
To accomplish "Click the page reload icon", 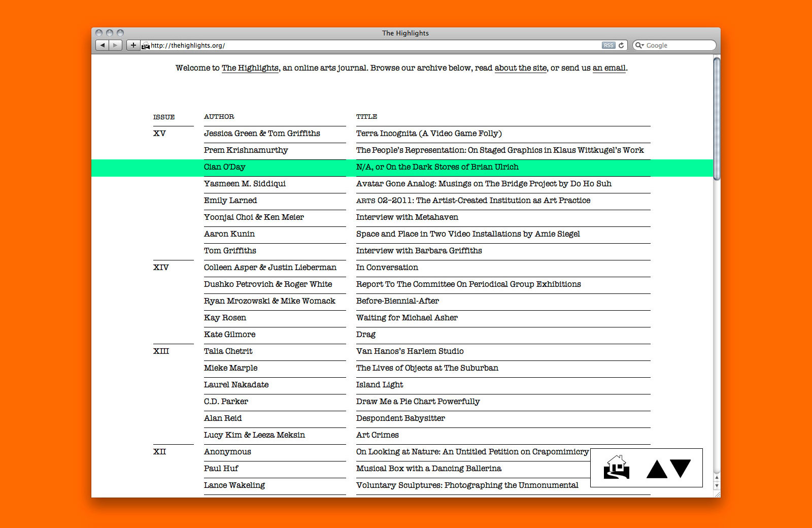I will pyautogui.click(x=621, y=45).
